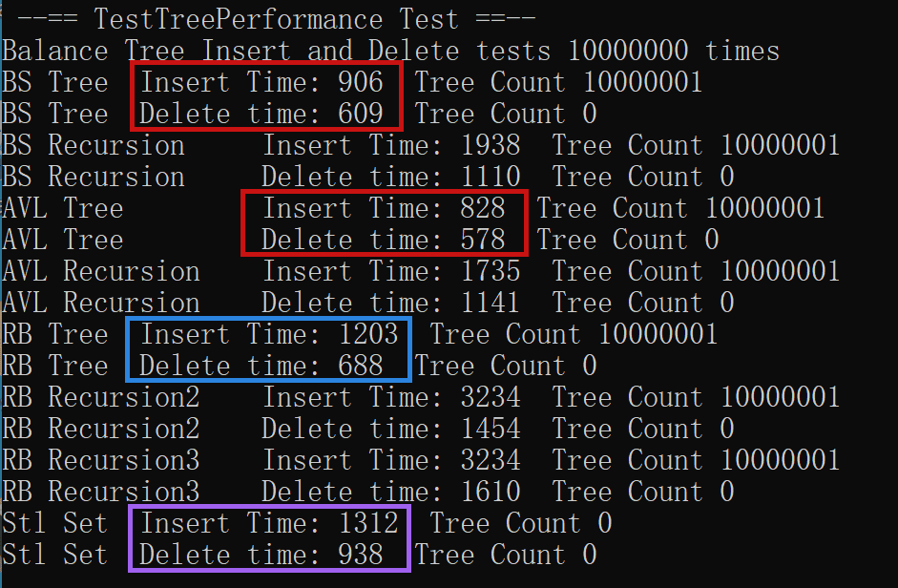Click AVL Recursion "Insert Time: 1735"
This screenshot has height=588, width=898.
coord(391,271)
